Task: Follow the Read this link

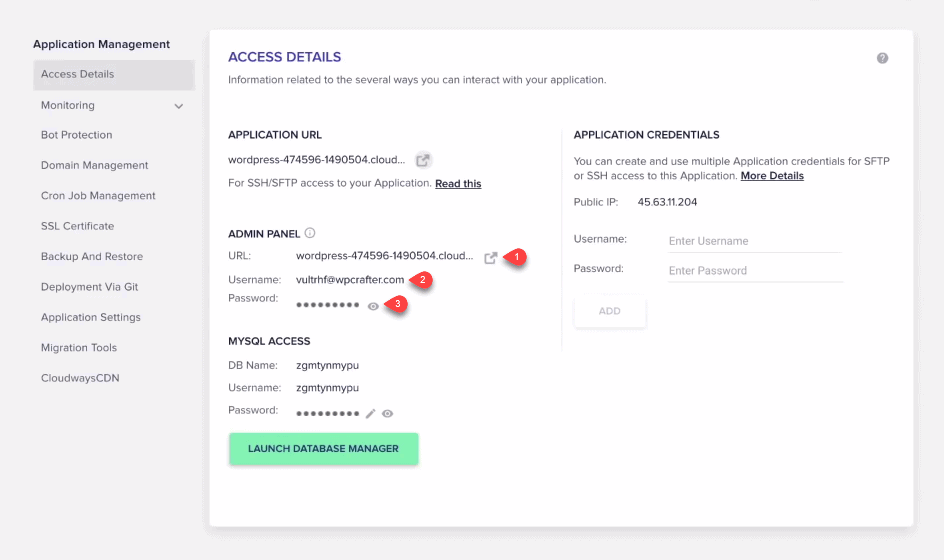Action: pos(458,184)
